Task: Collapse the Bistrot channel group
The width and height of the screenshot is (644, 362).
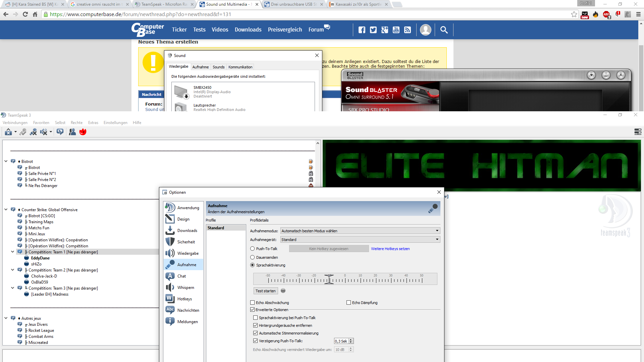Action: pyautogui.click(x=6, y=161)
